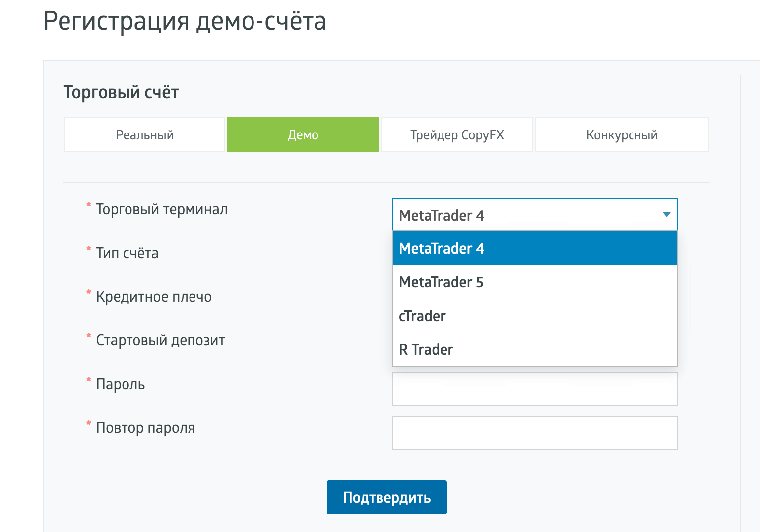Choose MetaTrader 5 from the dropdown list
Image resolution: width=760 pixels, height=532 pixels.
point(534,282)
